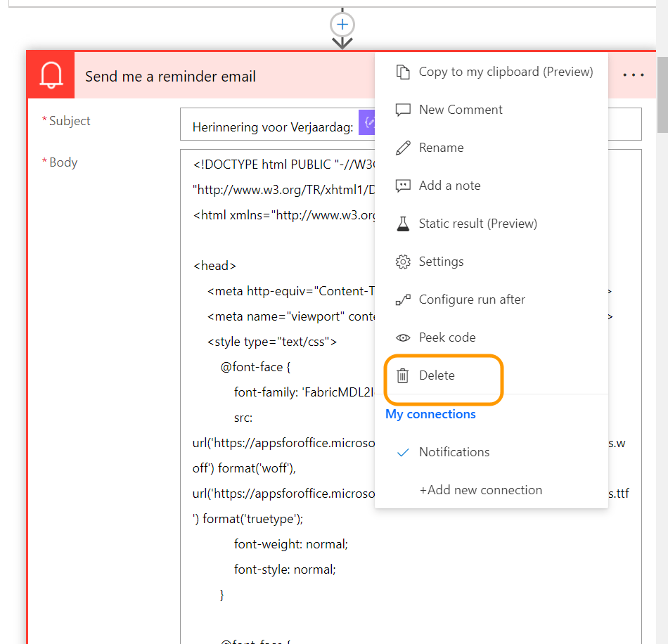The height and width of the screenshot is (644, 668).
Task: Click the Copy to clipboard icon
Action: [402, 72]
